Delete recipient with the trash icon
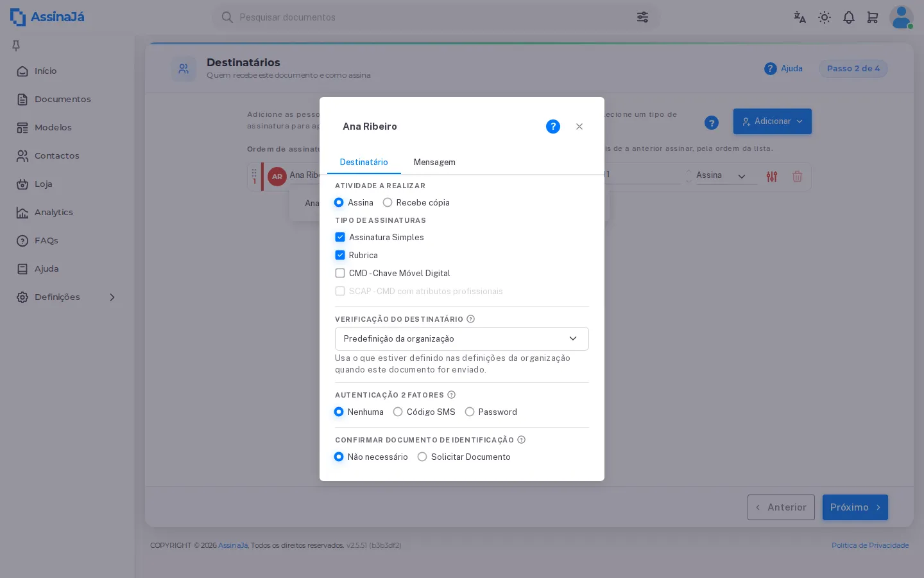The width and height of the screenshot is (924, 578). 798,177
